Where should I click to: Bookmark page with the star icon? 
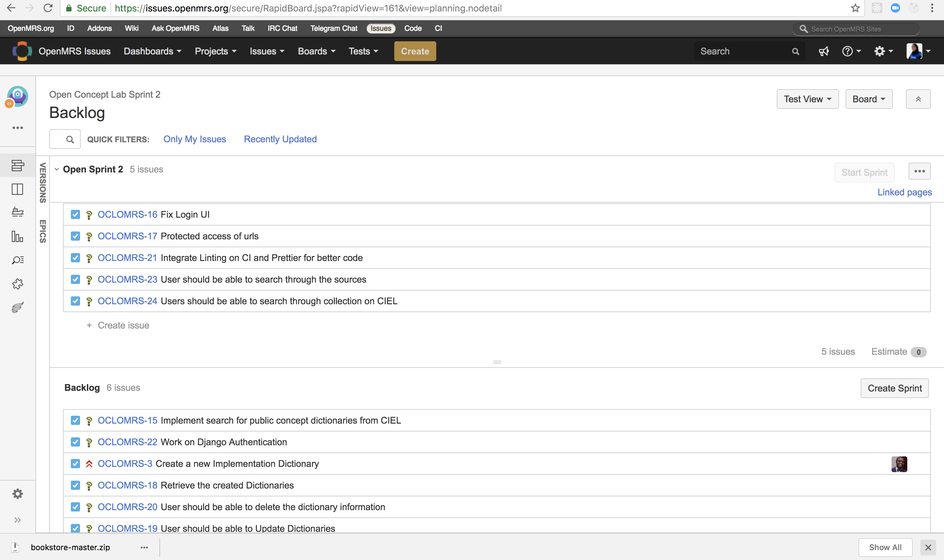855,8
